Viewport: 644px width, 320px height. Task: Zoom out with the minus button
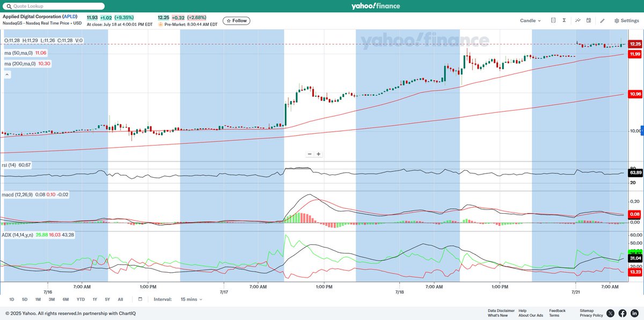[x=310, y=154]
